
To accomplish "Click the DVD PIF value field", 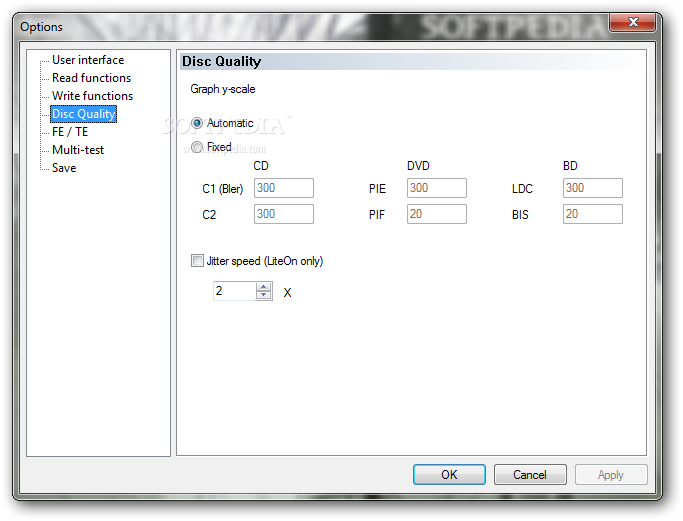I will (436, 214).
